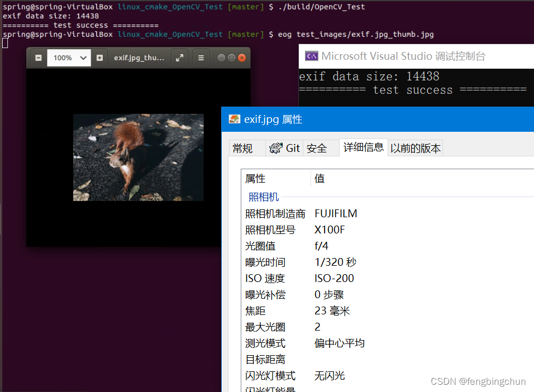
Task: Click the CSDN @fengbingchun watermark link
Action: coord(478,381)
